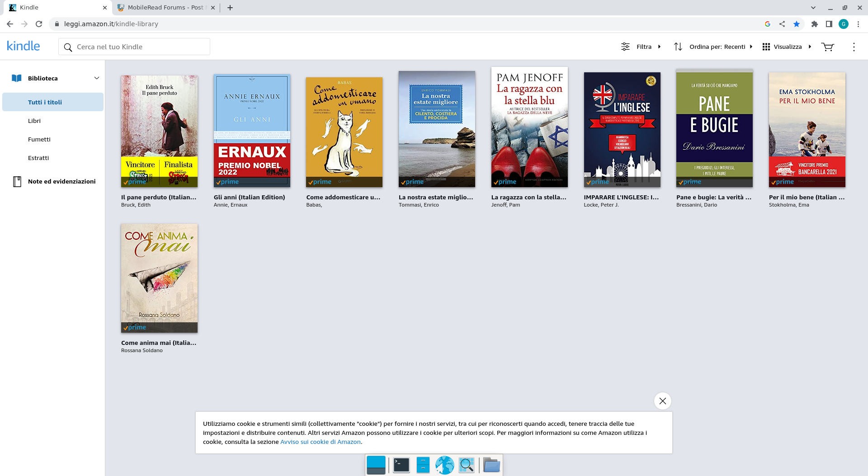Switch to the Kindle browser tab
This screenshot has height=476, width=868.
[57, 8]
